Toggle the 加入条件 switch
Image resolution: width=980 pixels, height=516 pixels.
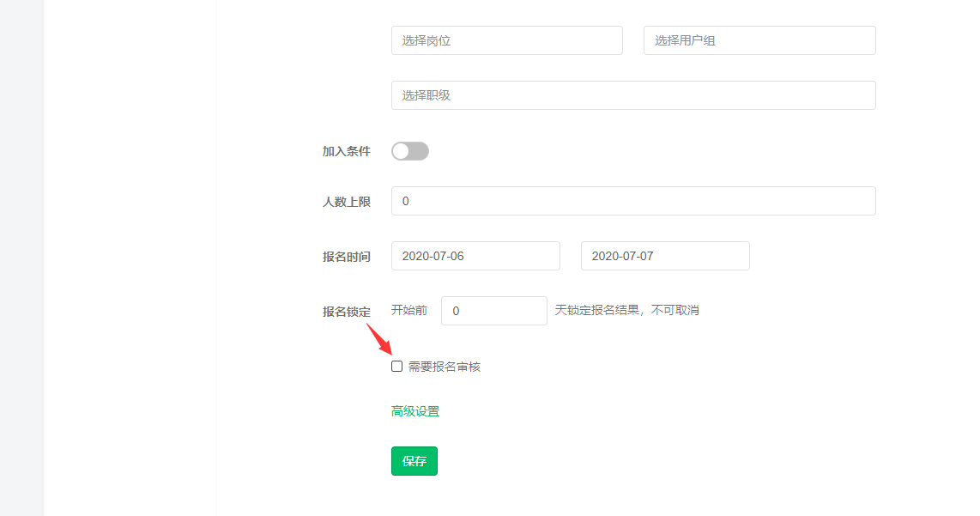(x=410, y=151)
